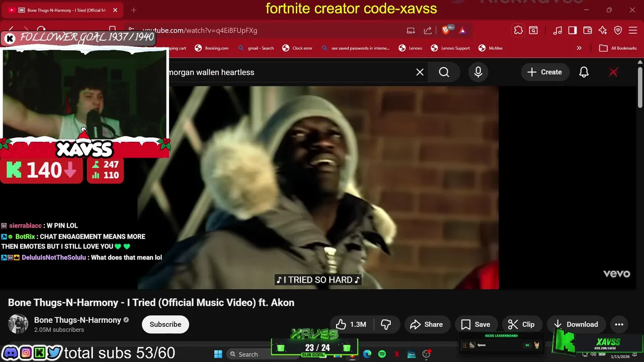Screen dimensions: 644x362
Task: Open the Brave Rewards triangle icon
Action: coord(462,31)
